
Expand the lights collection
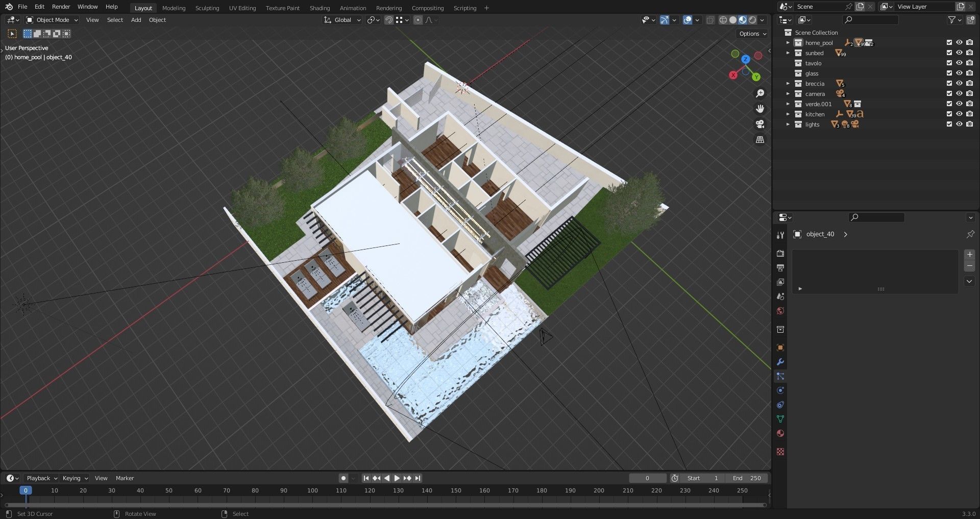[788, 125]
